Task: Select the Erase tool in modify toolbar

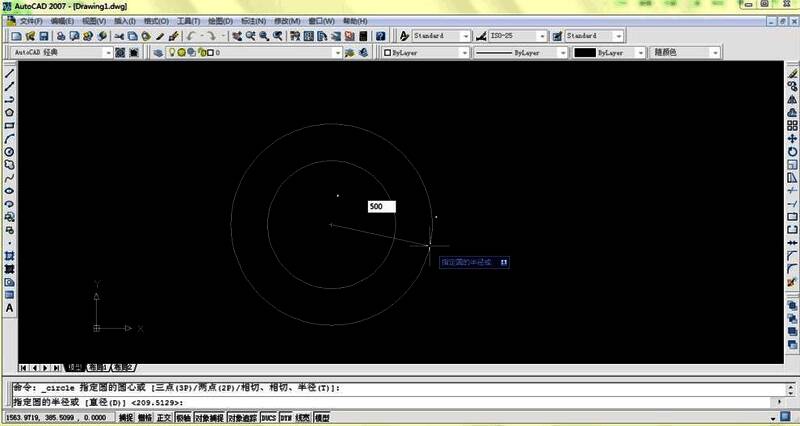Action: pos(791,73)
